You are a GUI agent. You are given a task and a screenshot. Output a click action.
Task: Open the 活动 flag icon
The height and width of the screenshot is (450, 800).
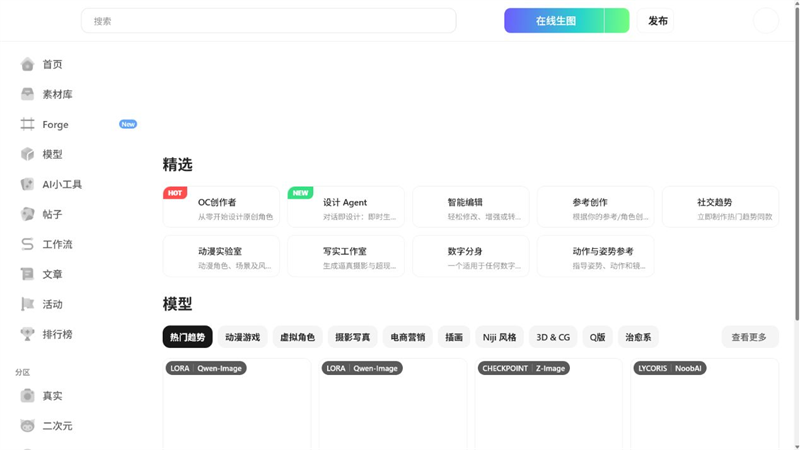(x=28, y=304)
